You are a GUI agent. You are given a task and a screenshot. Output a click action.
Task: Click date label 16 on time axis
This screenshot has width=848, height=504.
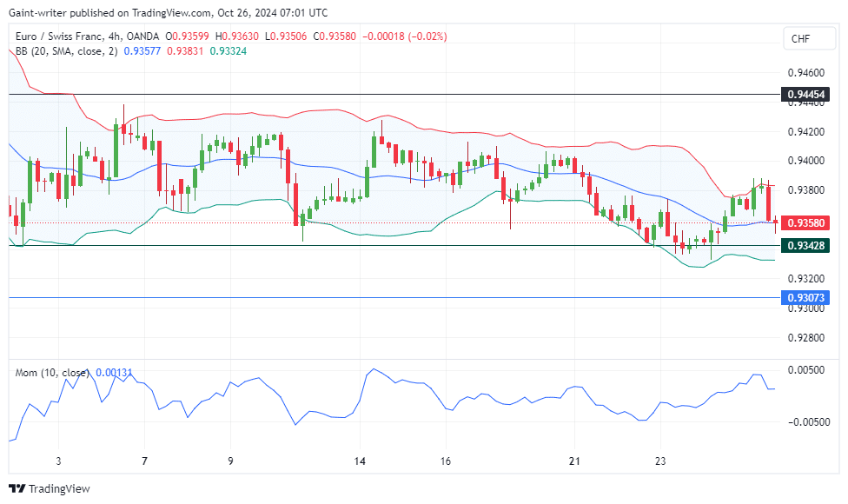click(445, 461)
